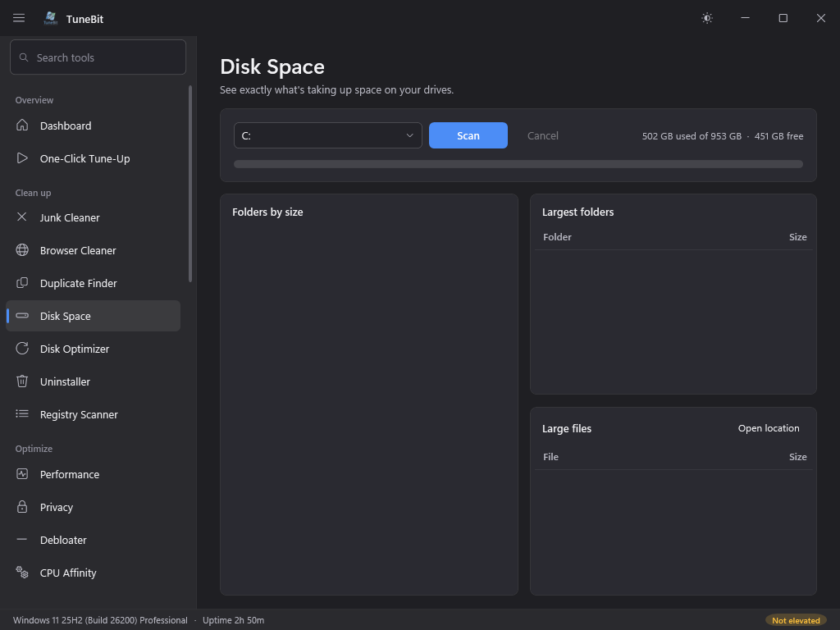The image size is (840, 630).
Task: Open Duplicate Finder via its icon
Action: point(22,283)
